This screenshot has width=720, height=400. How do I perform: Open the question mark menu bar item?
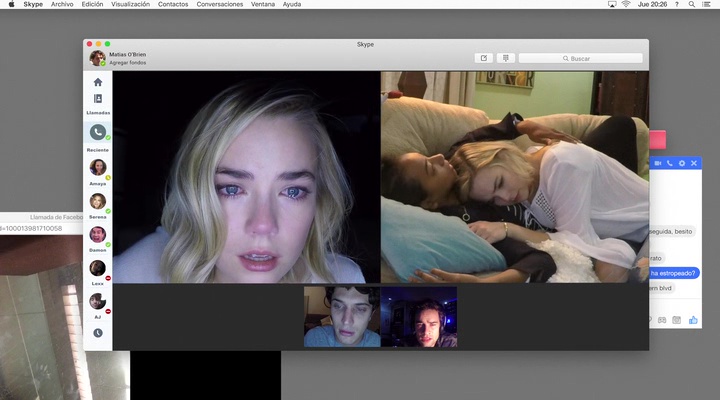click(x=677, y=4)
